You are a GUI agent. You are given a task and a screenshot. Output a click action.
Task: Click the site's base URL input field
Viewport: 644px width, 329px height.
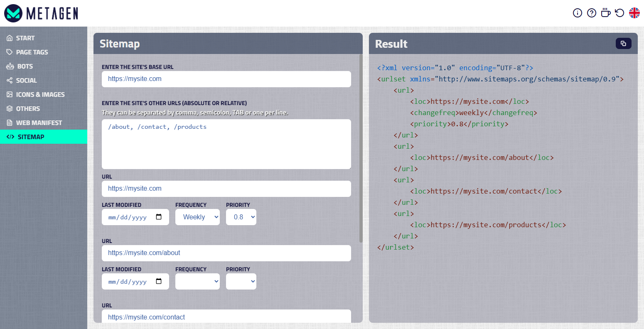click(226, 79)
